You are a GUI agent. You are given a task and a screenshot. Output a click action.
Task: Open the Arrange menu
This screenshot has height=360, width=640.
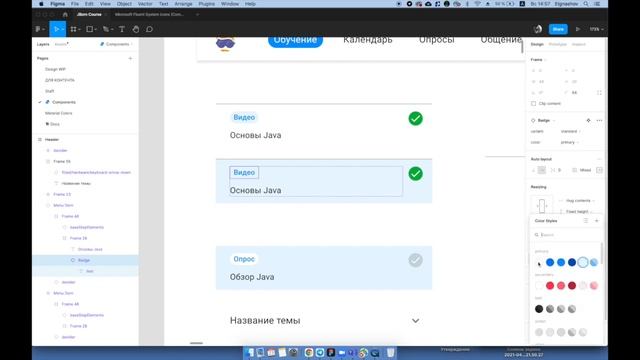183,4
